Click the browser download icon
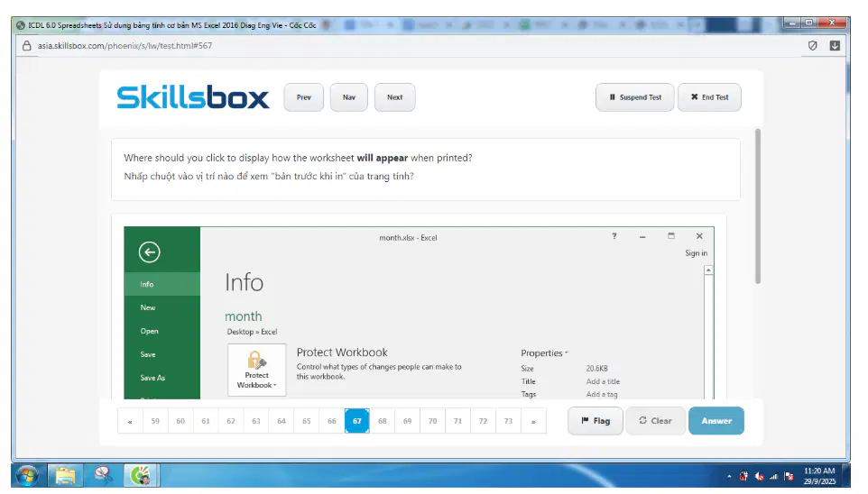Image resolution: width=868 pixels, height=494 pixels. click(835, 45)
